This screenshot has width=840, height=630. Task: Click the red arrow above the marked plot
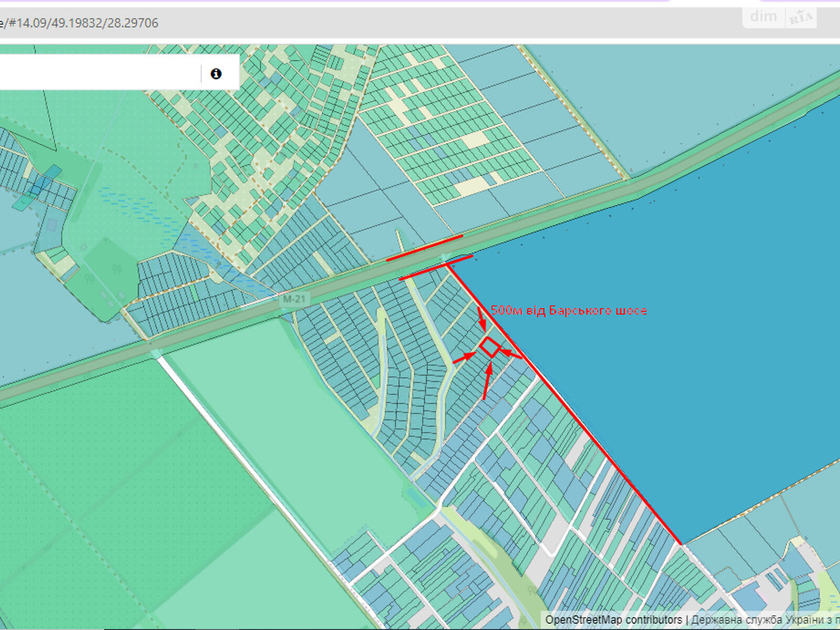pyautogui.click(x=481, y=319)
